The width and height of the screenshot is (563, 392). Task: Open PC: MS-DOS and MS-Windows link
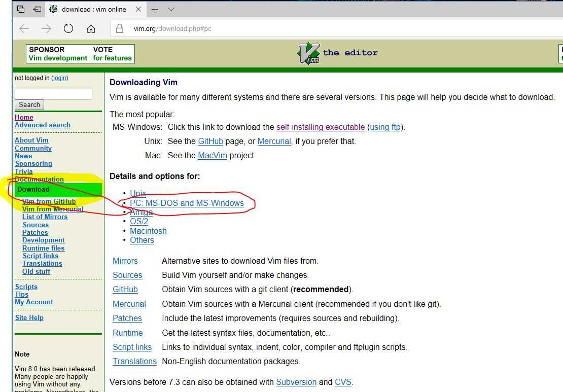pyautogui.click(x=187, y=203)
